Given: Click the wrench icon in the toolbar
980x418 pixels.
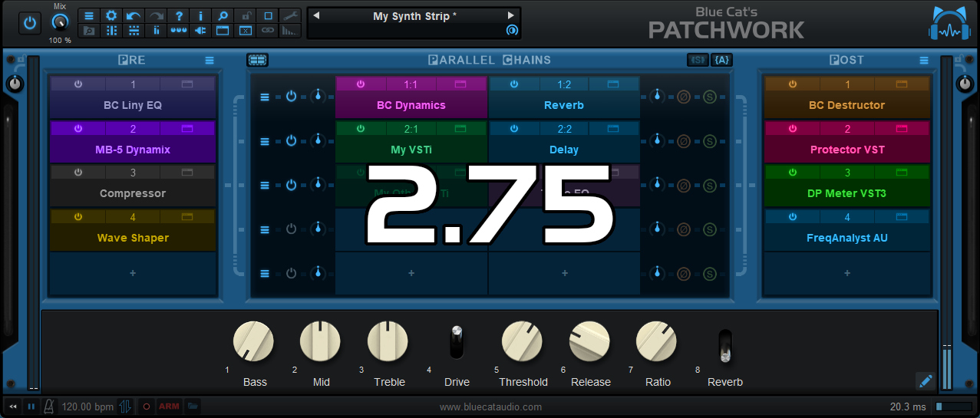Looking at the screenshot, I should tap(290, 15).
